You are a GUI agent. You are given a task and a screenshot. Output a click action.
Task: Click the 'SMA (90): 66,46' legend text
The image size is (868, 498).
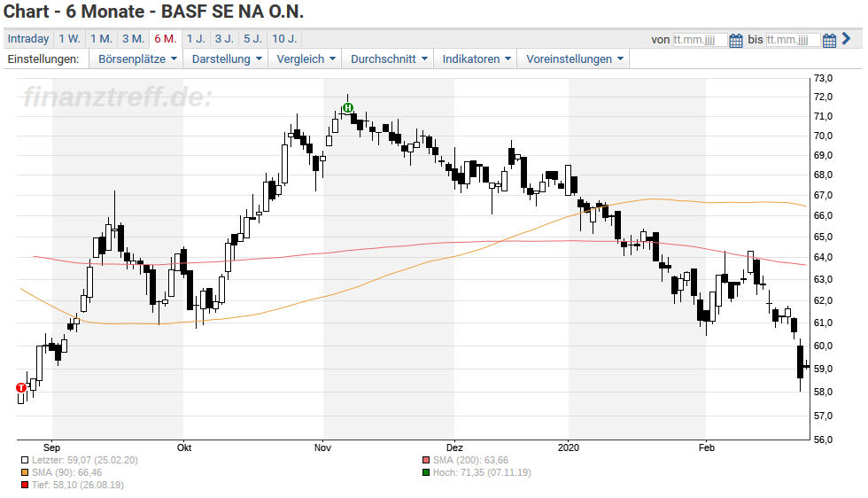click(66, 472)
